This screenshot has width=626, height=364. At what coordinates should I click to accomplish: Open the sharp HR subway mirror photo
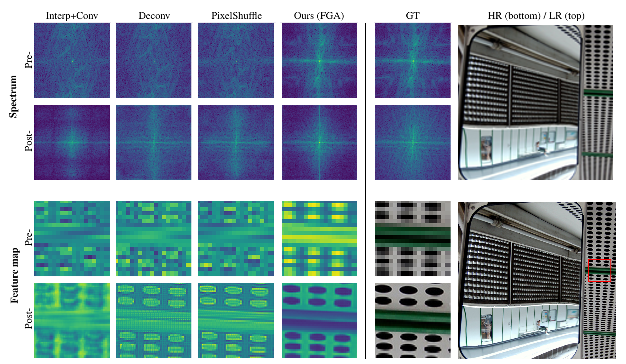pyautogui.click(x=537, y=280)
